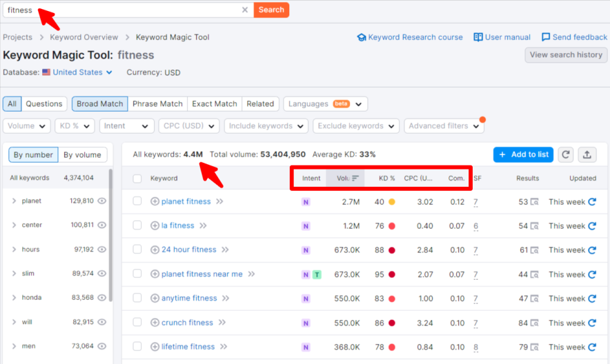Open the crunch fitness keyword link

187,323
